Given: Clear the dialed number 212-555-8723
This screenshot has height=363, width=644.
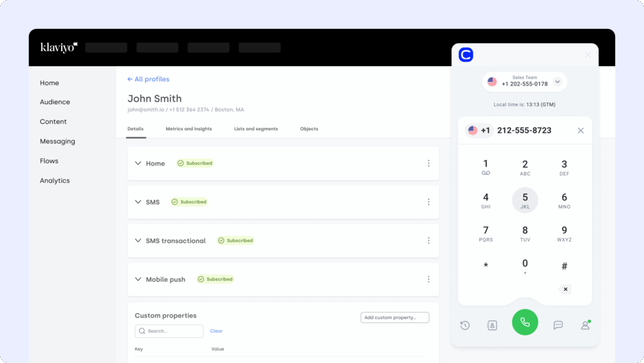Looking at the screenshot, I should click(580, 131).
